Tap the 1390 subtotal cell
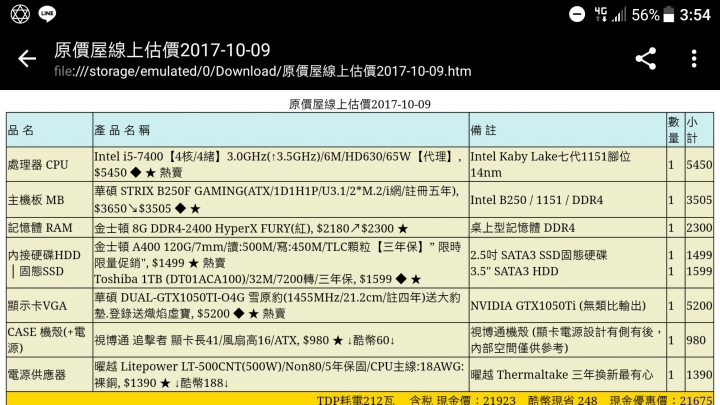This screenshot has width=720, height=405. (x=699, y=375)
